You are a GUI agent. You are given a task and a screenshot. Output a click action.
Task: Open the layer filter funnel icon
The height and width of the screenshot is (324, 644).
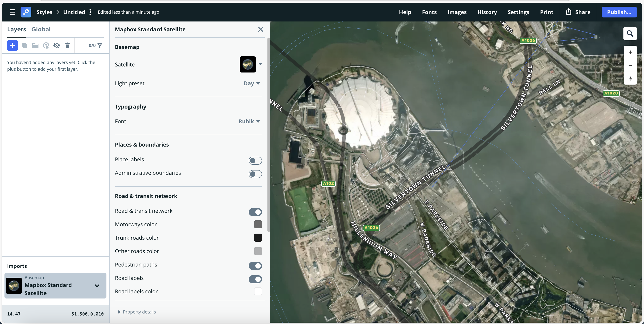tap(100, 45)
